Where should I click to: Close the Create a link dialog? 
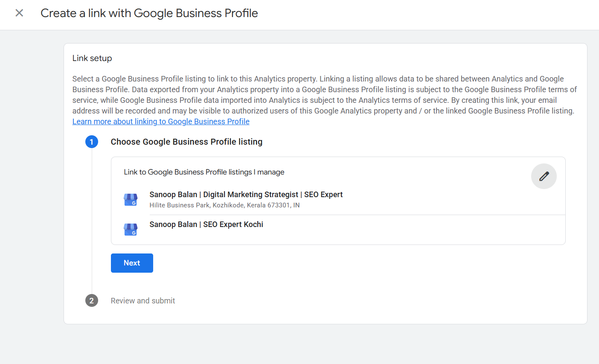click(19, 13)
